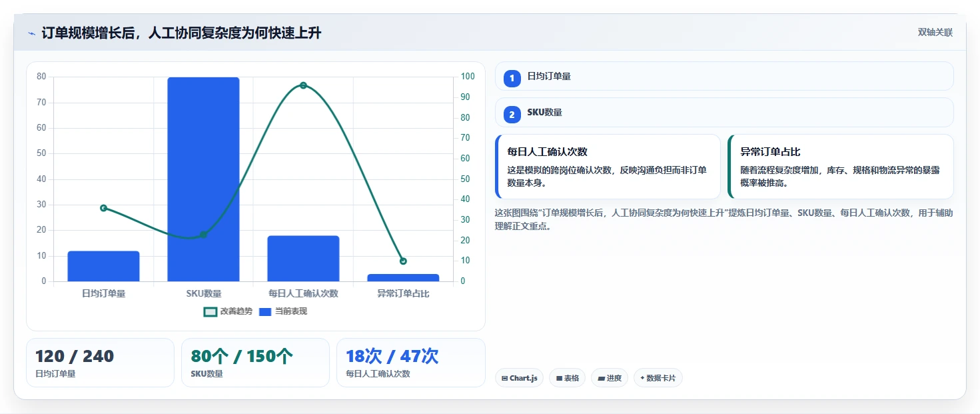This screenshot has height=414, width=980.
Task: Click the 每日人工确认次数 description card
Action: point(608,167)
